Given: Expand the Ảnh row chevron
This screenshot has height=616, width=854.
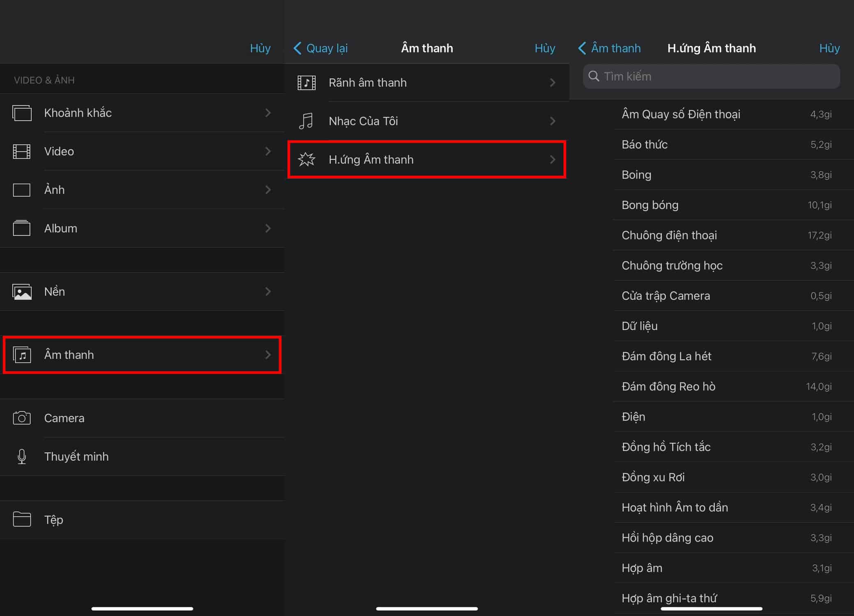Looking at the screenshot, I should coord(268,190).
